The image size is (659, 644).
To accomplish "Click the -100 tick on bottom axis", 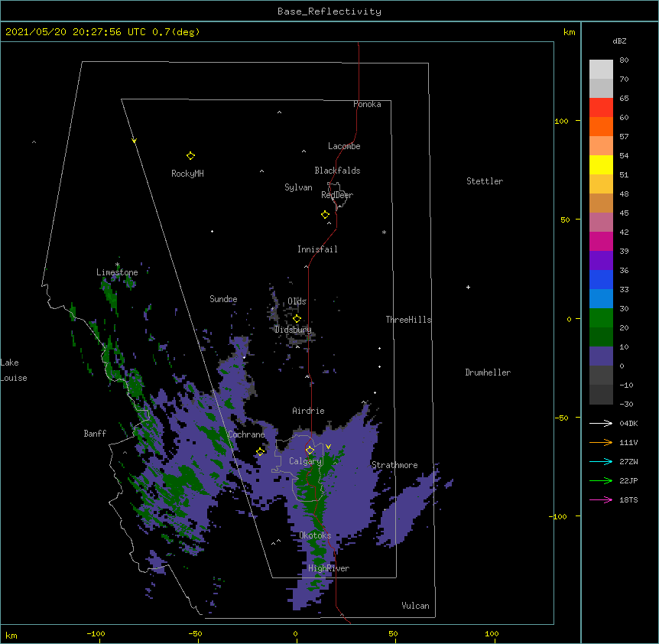I will pyautogui.click(x=96, y=633).
